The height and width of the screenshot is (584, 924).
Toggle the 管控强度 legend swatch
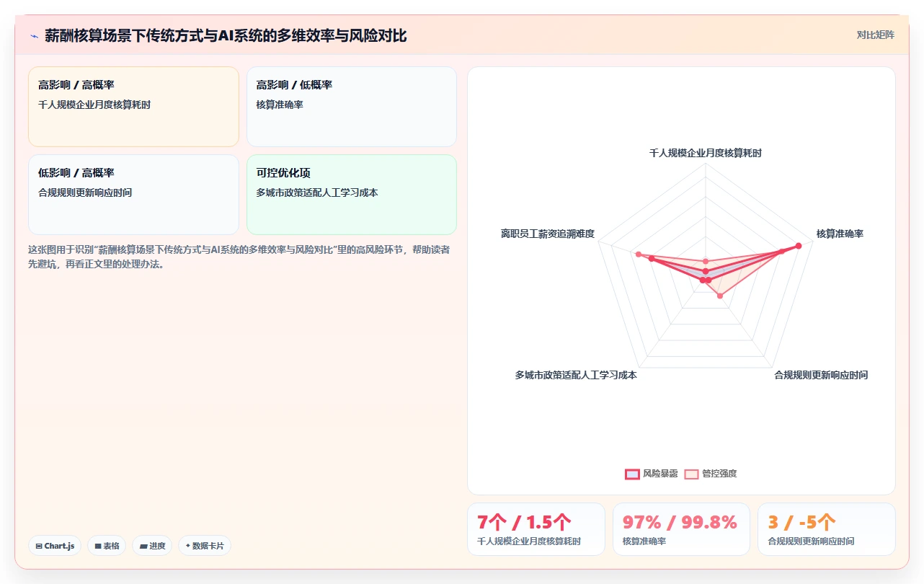tap(691, 474)
